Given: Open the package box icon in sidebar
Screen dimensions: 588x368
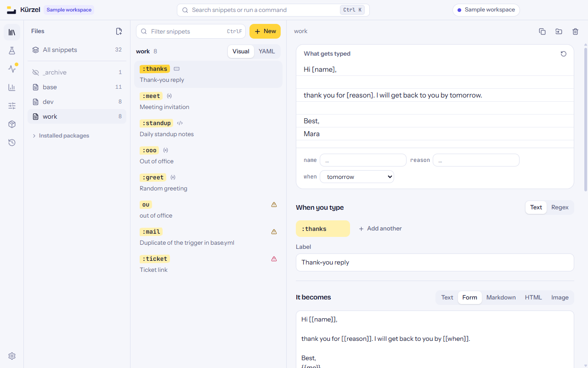Looking at the screenshot, I should tap(12, 124).
